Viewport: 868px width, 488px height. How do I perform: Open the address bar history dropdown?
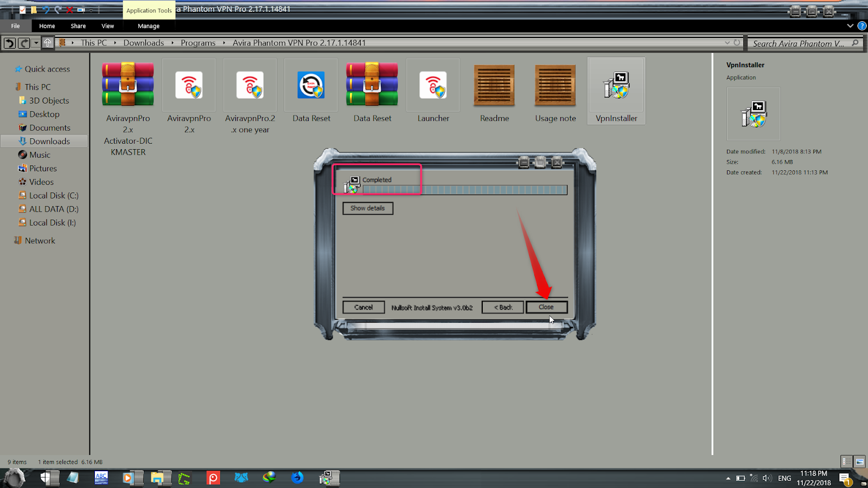pyautogui.click(x=727, y=43)
